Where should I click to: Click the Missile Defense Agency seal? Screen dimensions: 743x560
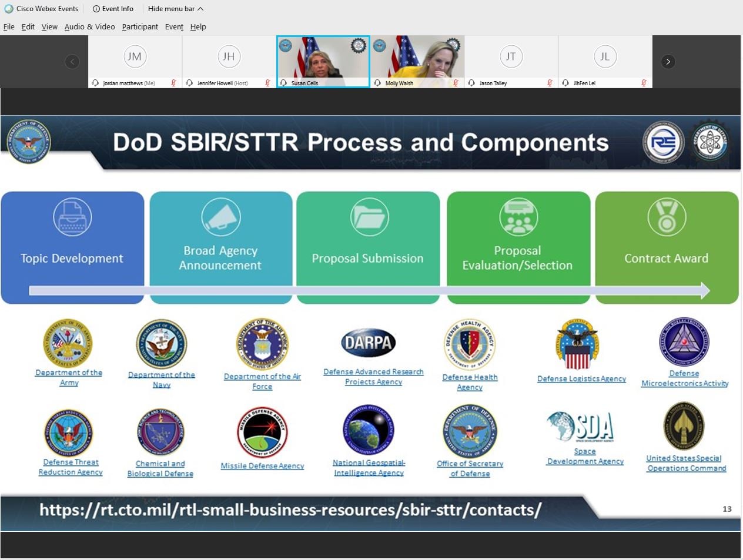262,433
